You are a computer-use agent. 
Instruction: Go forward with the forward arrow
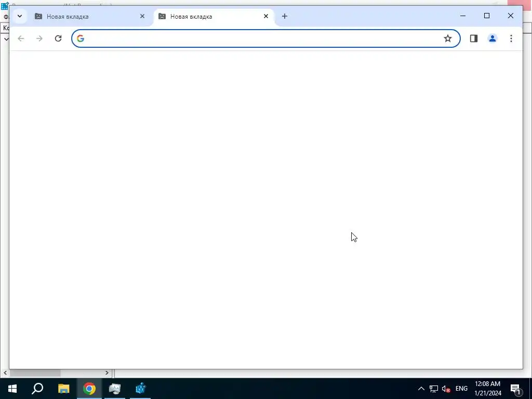click(39, 38)
